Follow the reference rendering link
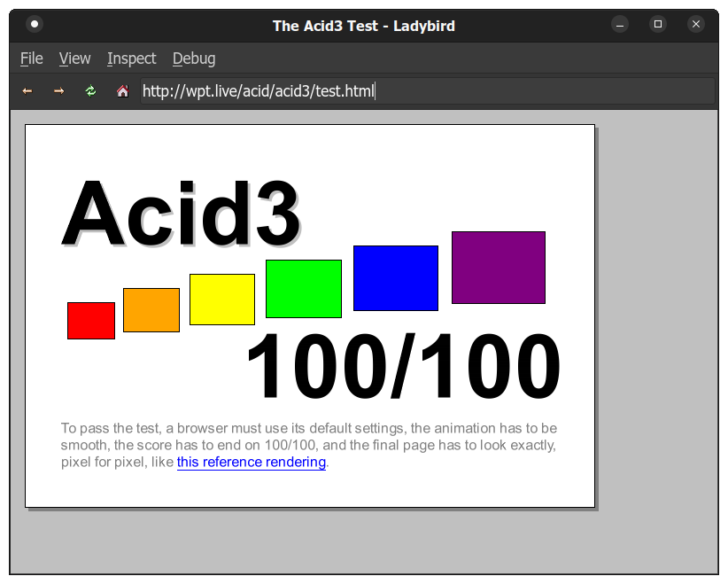 click(x=251, y=462)
